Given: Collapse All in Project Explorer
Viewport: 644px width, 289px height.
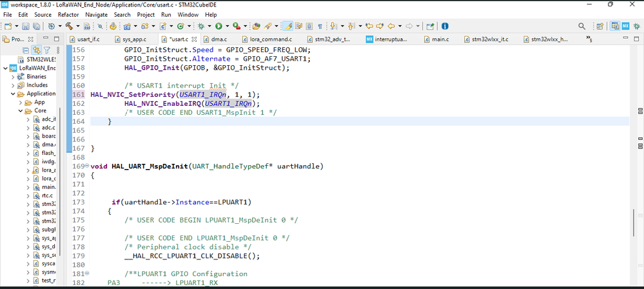Looking at the screenshot, I should click(26, 50).
